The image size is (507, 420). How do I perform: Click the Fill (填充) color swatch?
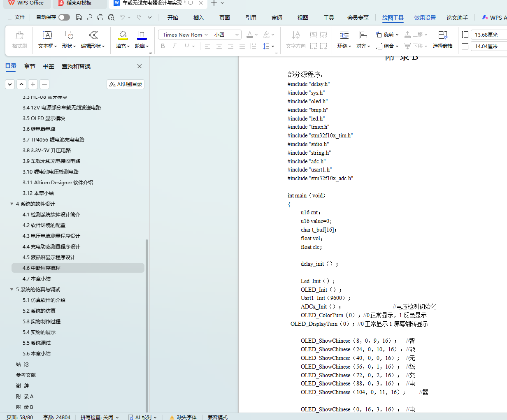(123, 35)
